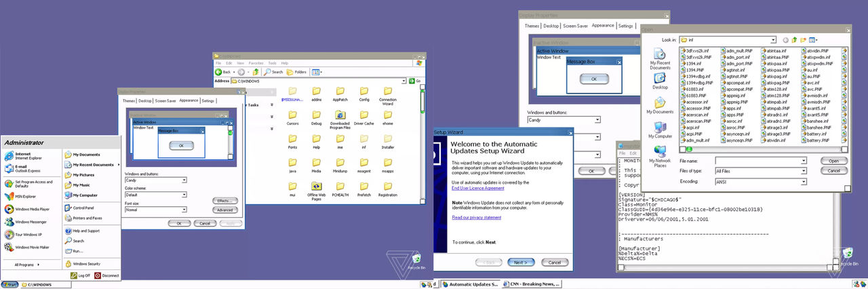Open the Tools menu in the Explorer window
This screenshot has width=868, height=289.
pyautogui.click(x=272, y=63)
